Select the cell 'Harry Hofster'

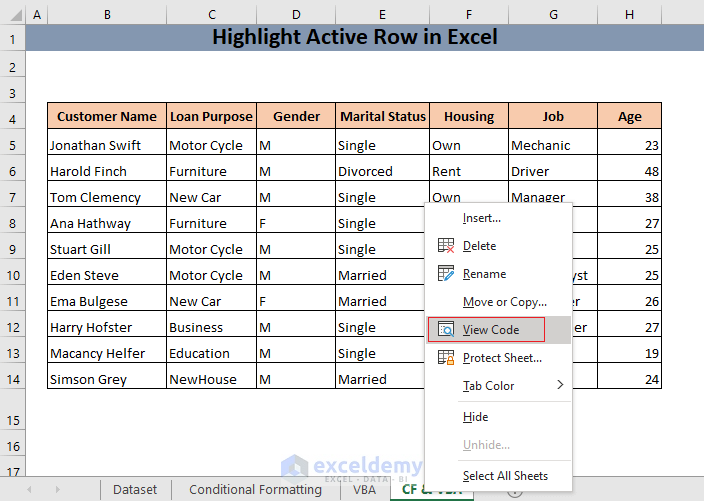pyautogui.click(x=107, y=324)
